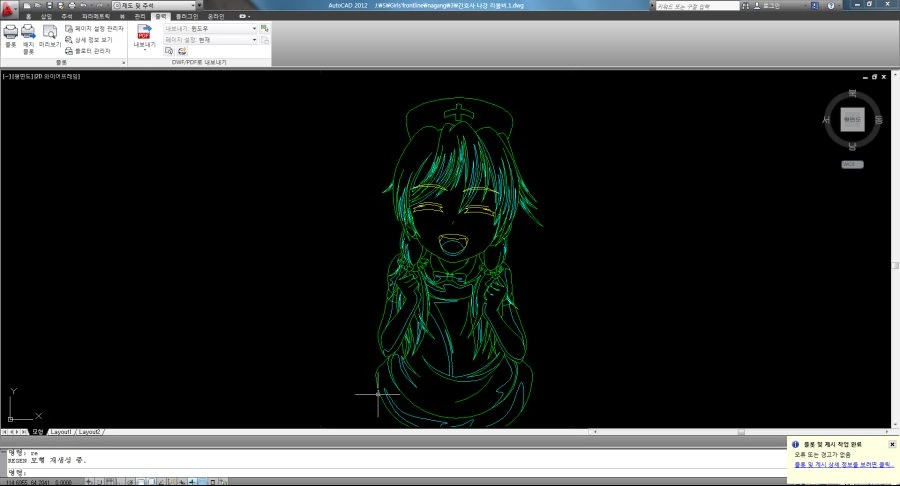Screen dimensions: 900x486
Task: Toggle the first status bar snap button
Action: (x=89, y=482)
